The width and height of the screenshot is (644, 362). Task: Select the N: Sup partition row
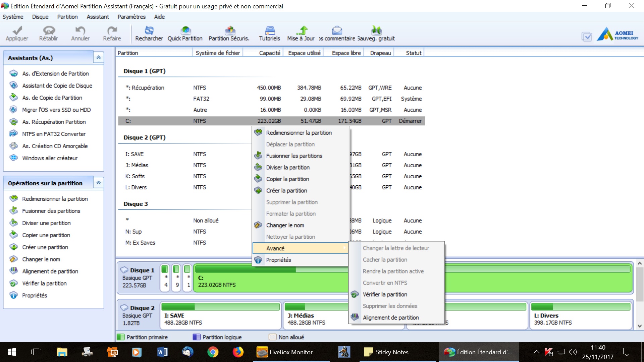(x=272, y=232)
